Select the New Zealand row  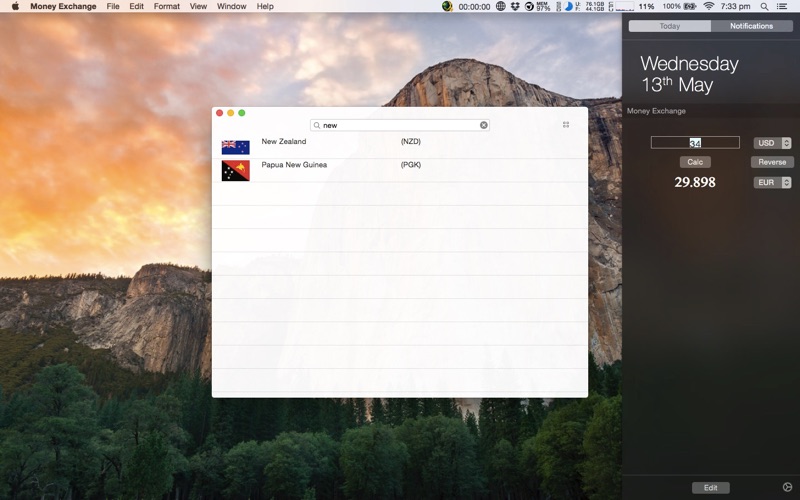pyautogui.click(x=400, y=147)
